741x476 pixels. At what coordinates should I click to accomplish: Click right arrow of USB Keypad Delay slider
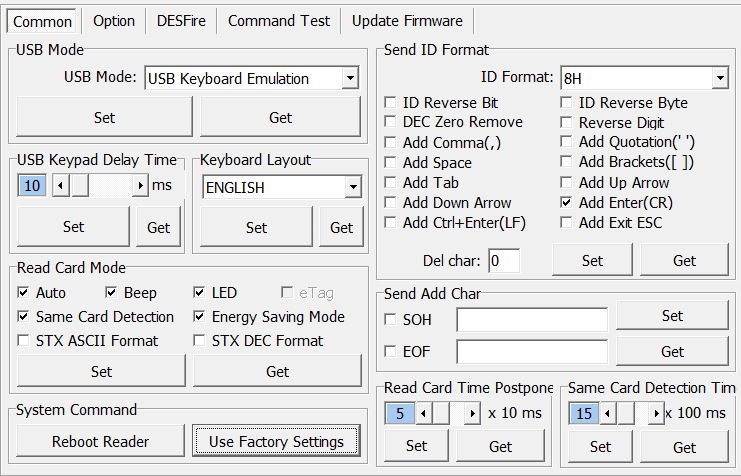coord(140,185)
